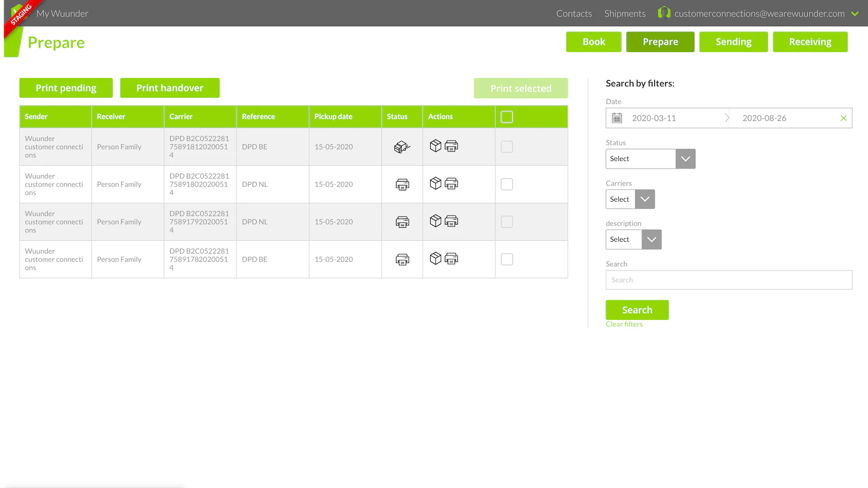
Task: Open package action for shipment 75891782020051
Action: pos(435,258)
